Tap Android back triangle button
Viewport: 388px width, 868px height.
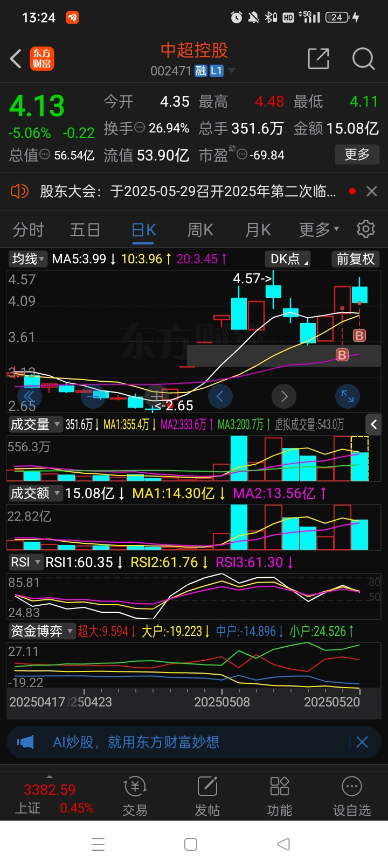point(283,844)
